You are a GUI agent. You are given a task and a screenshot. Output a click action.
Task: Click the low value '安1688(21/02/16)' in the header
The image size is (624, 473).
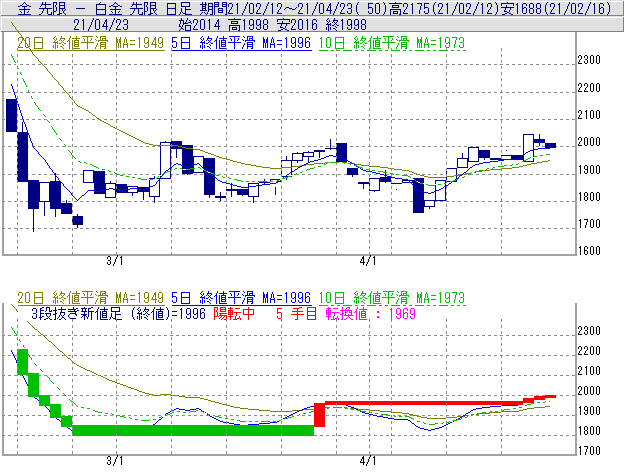pyautogui.click(x=556, y=8)
